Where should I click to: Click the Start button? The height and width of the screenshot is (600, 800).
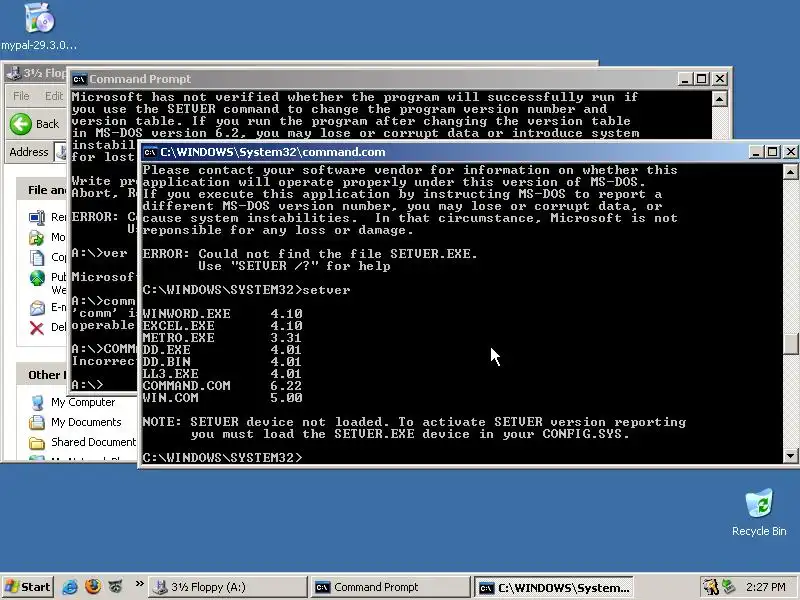click(28, 587)
